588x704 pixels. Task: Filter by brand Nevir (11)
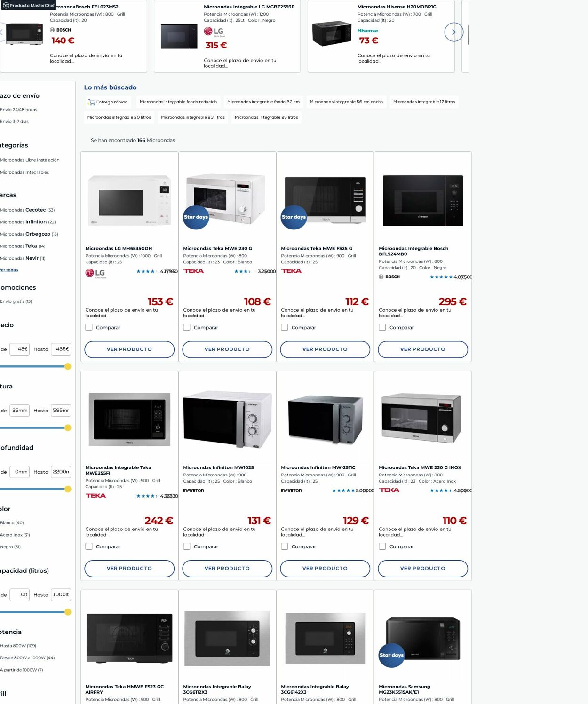click(x=23, y=258)
